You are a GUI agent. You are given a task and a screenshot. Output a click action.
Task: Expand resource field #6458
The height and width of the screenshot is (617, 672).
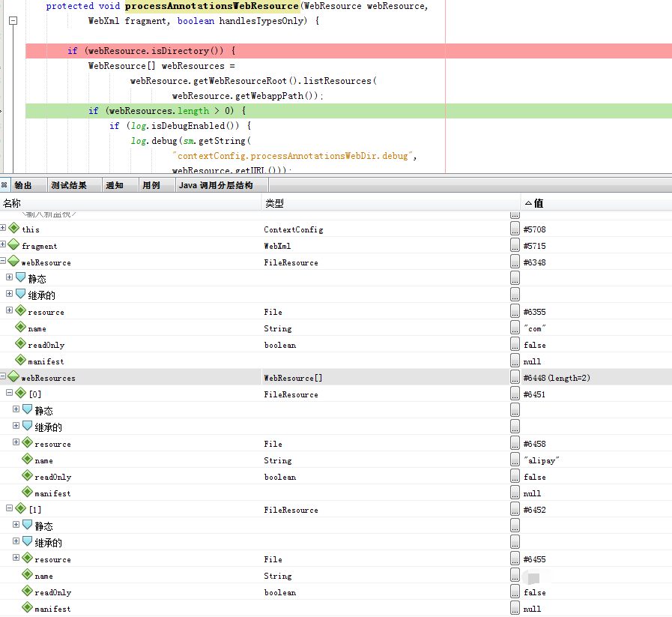[16, 442]
